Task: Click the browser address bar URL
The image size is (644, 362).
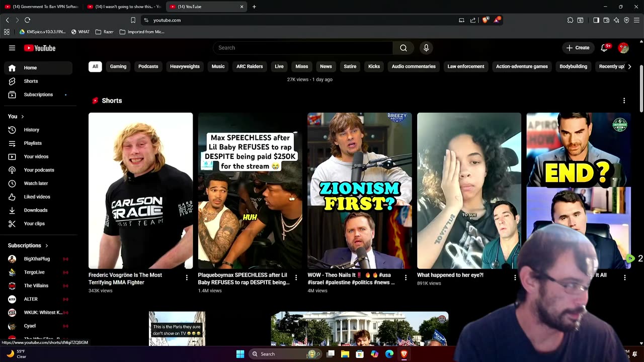Action: (167, 20)
